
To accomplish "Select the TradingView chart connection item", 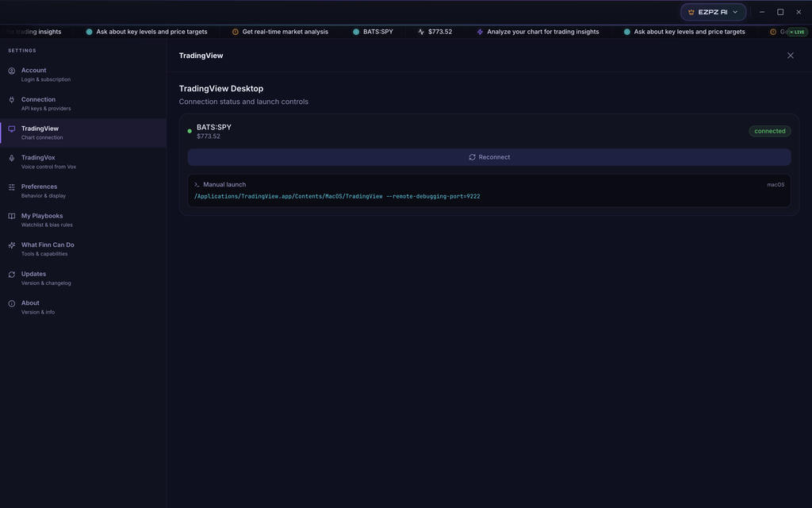I will 82,133.
